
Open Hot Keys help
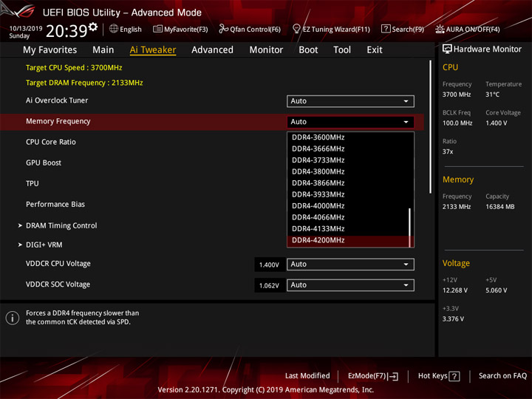tap(439, 376)
